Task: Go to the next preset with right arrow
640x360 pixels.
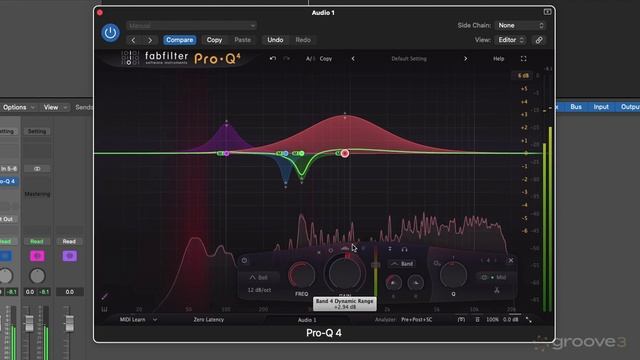Action: click(150, 40)
